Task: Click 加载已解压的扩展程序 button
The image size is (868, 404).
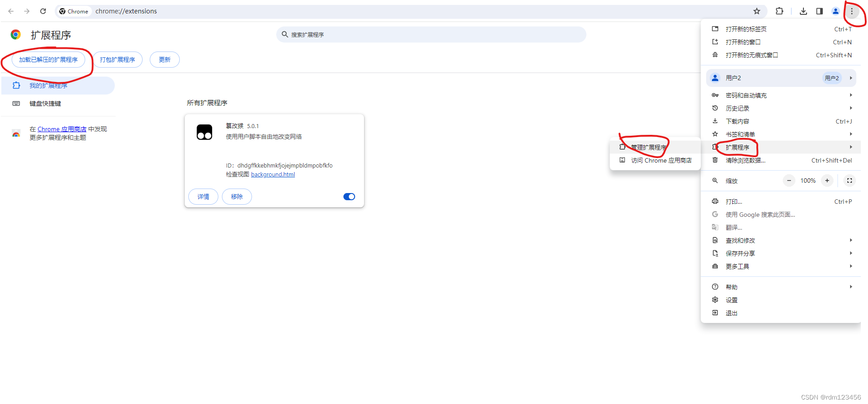Action: point(48,60)
